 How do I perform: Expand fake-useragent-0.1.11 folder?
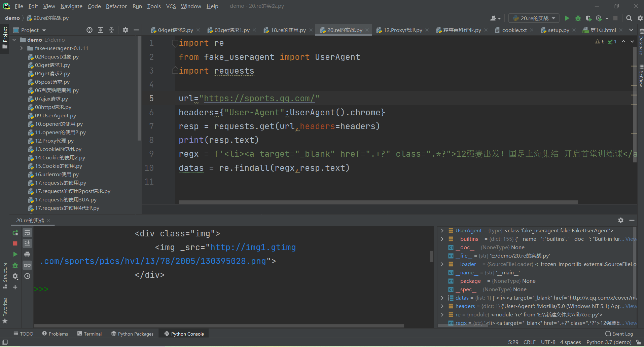click(22, 48)
